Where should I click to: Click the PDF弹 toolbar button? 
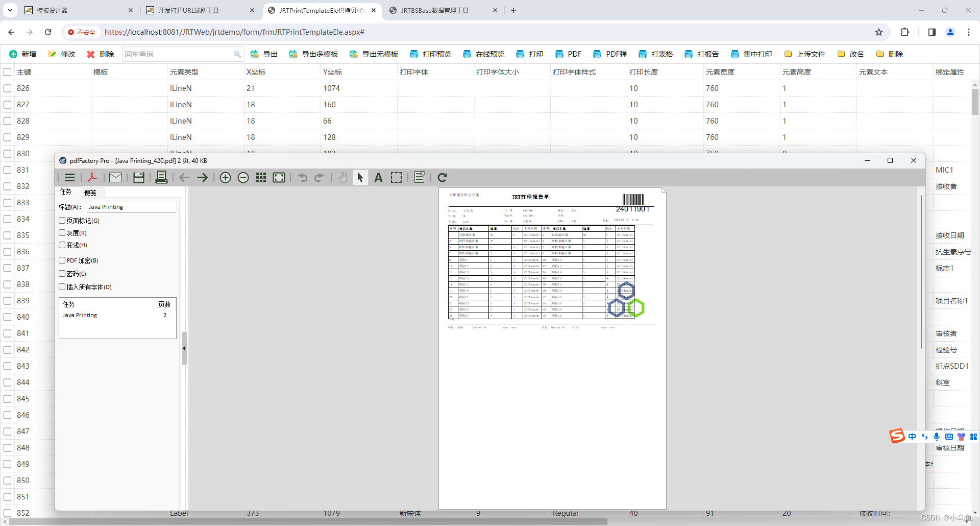point(610,54)
